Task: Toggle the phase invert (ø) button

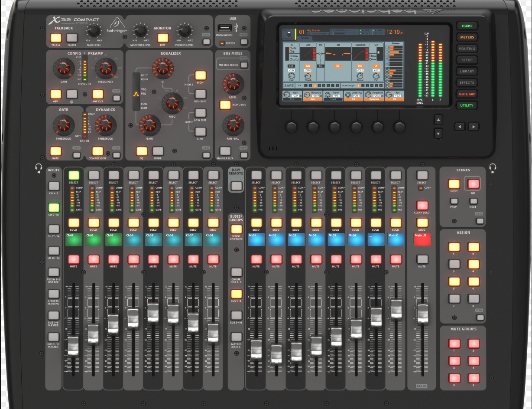Action: coord(71,94)
